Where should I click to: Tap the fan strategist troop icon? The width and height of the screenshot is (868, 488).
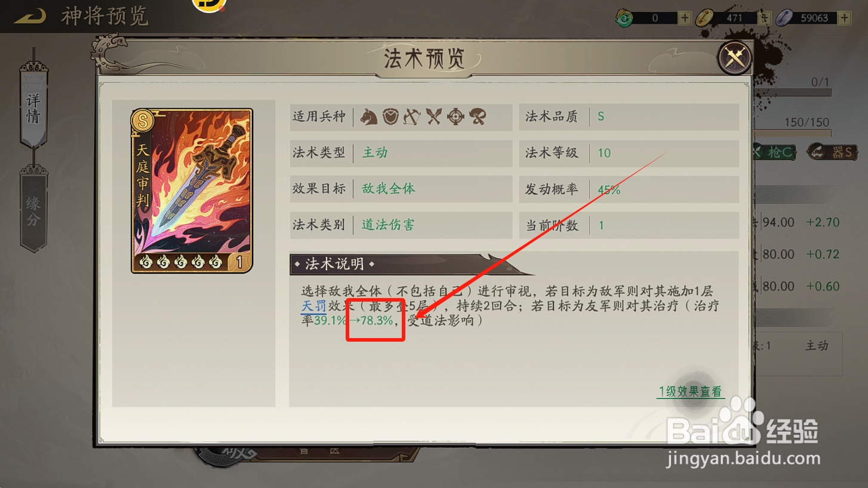click(478, 116)
